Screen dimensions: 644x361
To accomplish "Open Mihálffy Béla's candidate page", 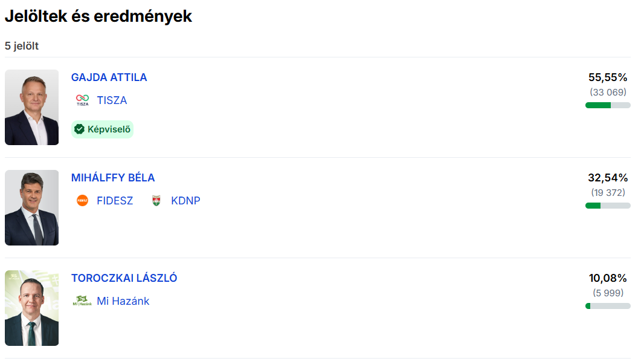I will click(113, 178).
